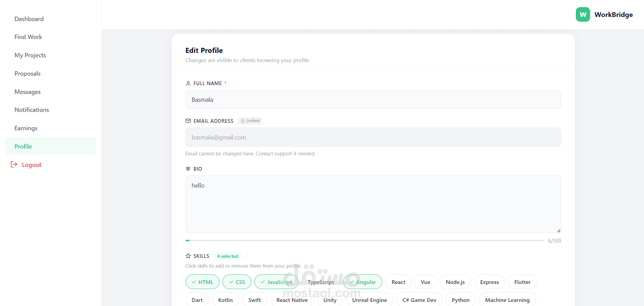Click the bio character progress bar

coord(365,241)
